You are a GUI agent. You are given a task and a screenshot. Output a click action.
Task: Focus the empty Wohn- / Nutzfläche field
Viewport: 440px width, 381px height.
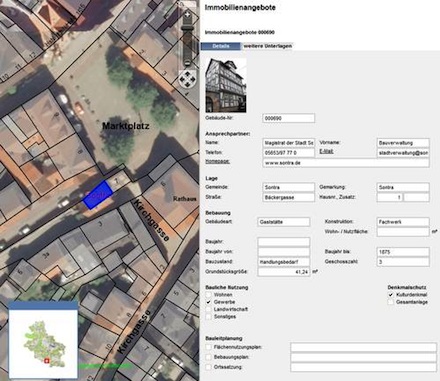point(403,232)
